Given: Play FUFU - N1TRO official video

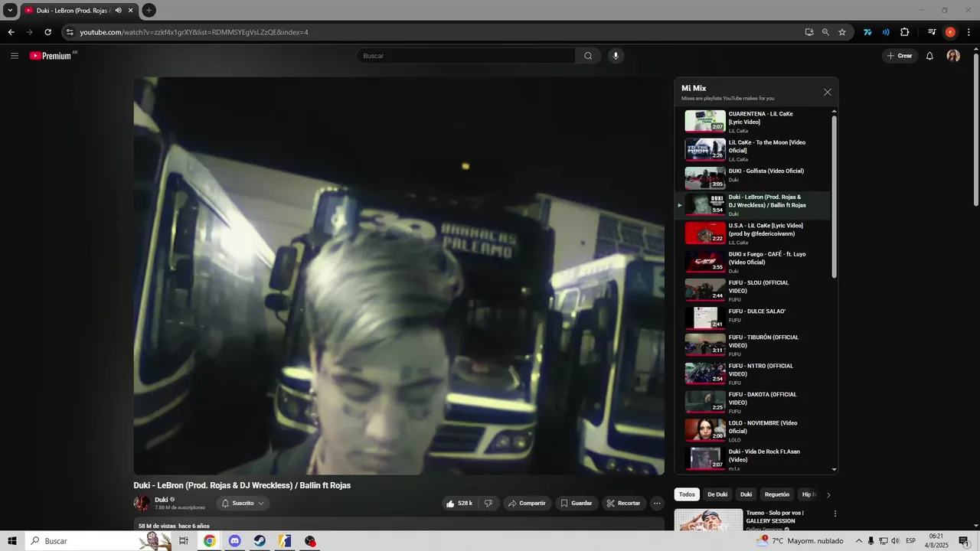Looking at the screenshot, I should point(753,373).
